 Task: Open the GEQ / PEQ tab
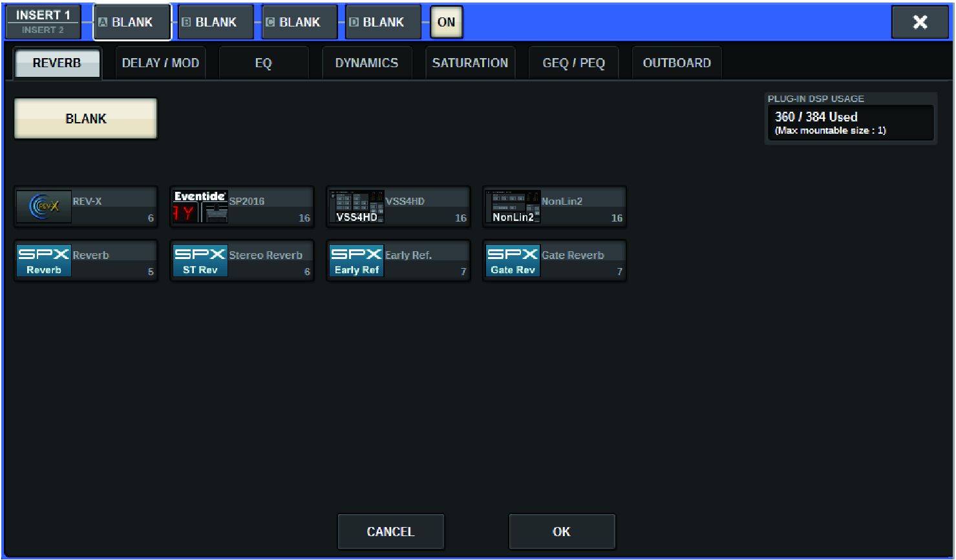pyautogui.click(x=573, y=63)
